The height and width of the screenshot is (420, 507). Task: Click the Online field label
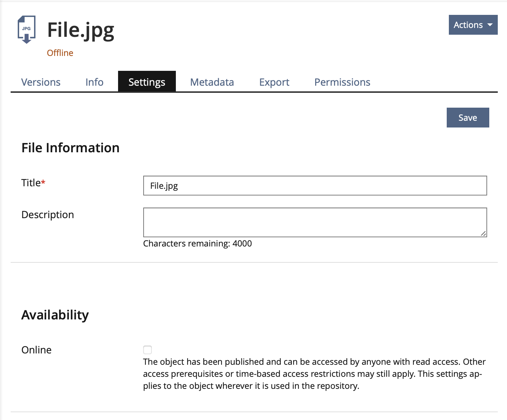[x=37, y=350]
